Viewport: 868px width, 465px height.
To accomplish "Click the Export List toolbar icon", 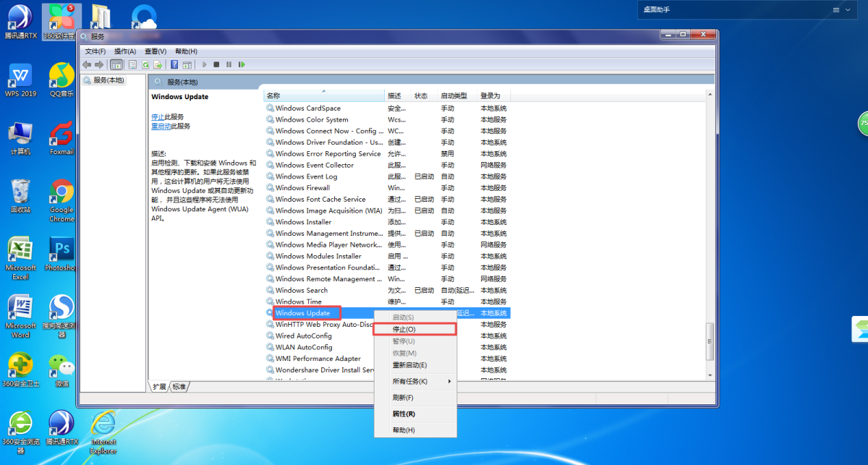I will [157, 64].
